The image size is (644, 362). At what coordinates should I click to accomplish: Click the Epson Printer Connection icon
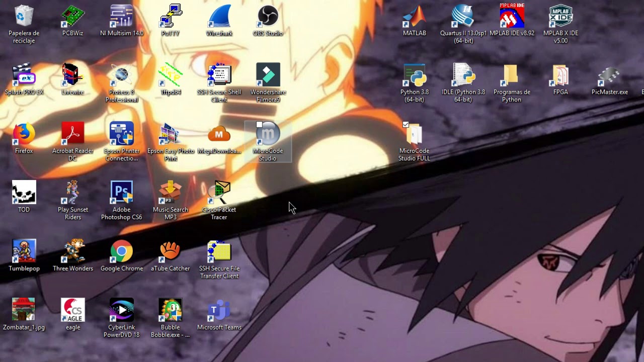point(121,134)
